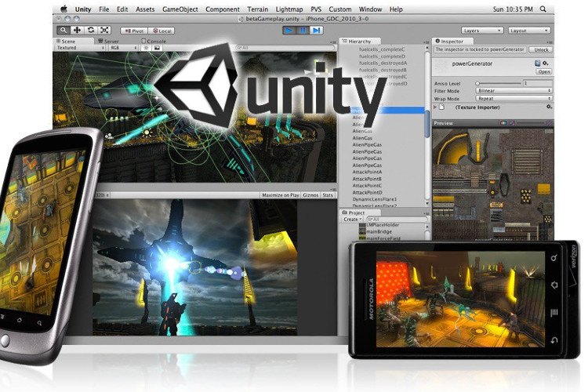Screen dimensions: 588x392
Task: Select the magnifier View tool
Action: (x=63, y=30)
